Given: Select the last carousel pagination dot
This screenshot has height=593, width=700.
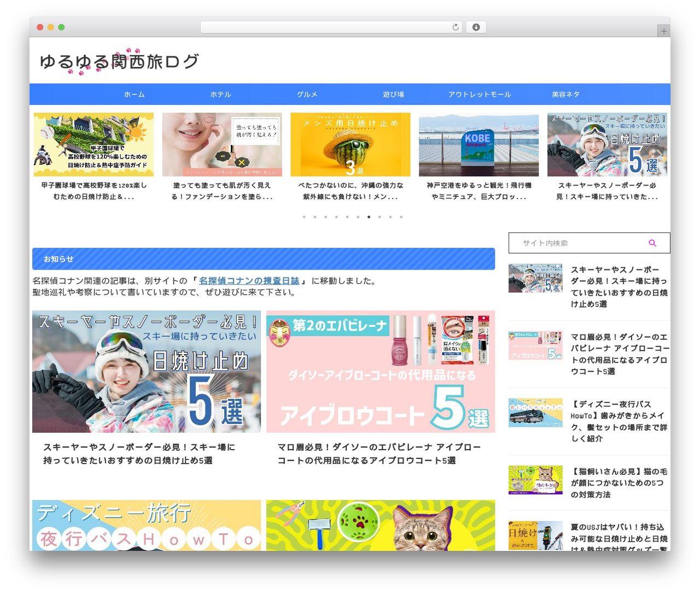Looking at the screenshot, I should (x=401, y=217).
